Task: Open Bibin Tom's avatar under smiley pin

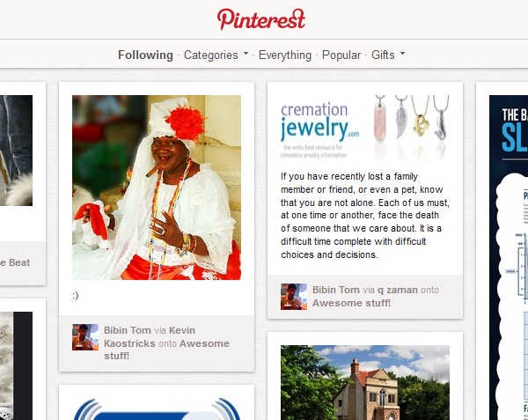Action: (85, 337)
